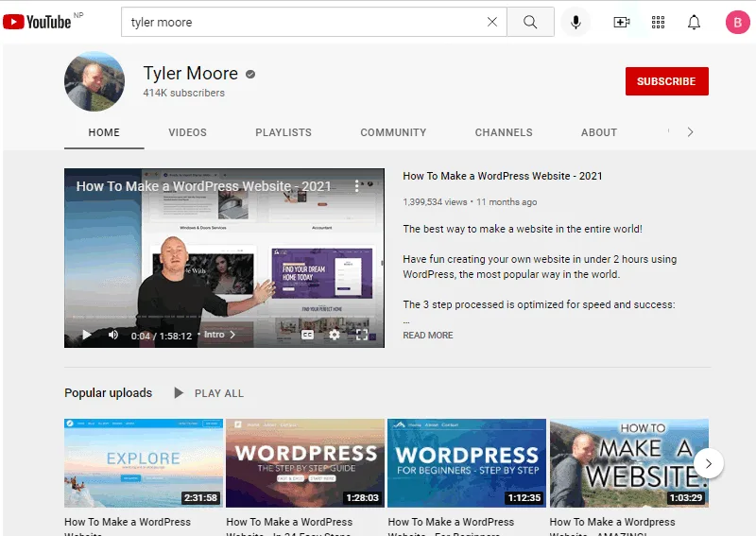Click Tyler Moore channel profile picture
This screenshot has height=536, width=756.
[94, 81]
